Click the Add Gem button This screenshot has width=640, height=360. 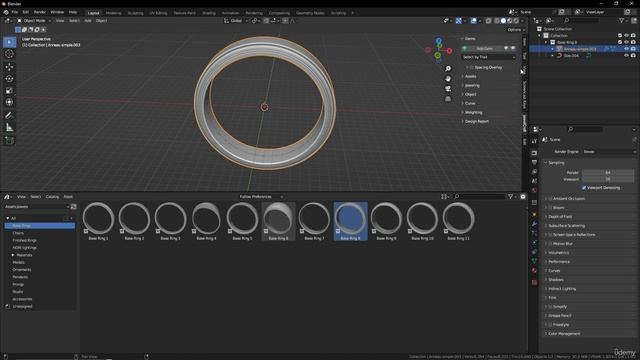coord(484,49)
